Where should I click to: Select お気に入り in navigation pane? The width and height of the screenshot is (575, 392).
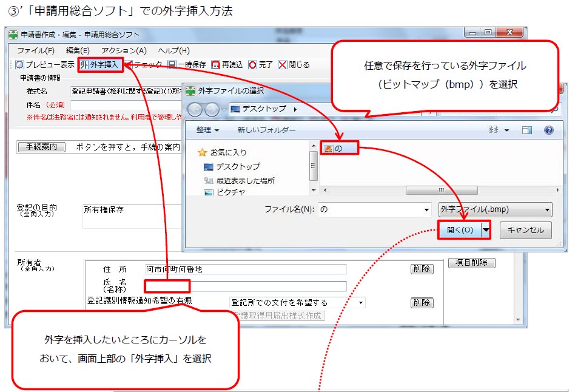click(x=223, y=152)
